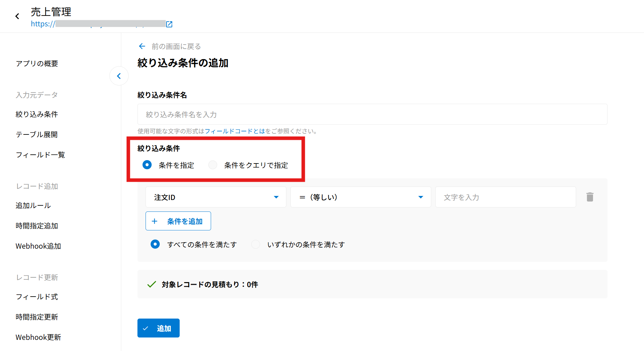Go to フィールド一覧 in the sidebar

[x=40, y=155]
